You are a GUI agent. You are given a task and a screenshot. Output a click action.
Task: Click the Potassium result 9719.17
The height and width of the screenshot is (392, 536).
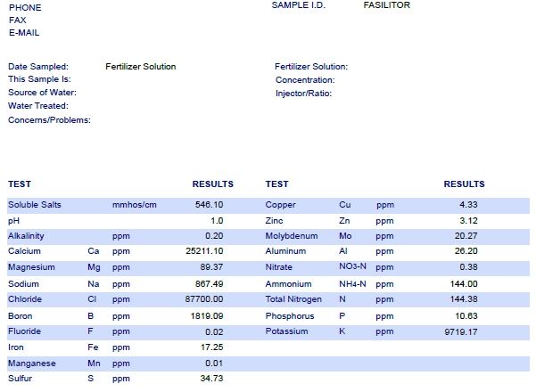point(461,332)
